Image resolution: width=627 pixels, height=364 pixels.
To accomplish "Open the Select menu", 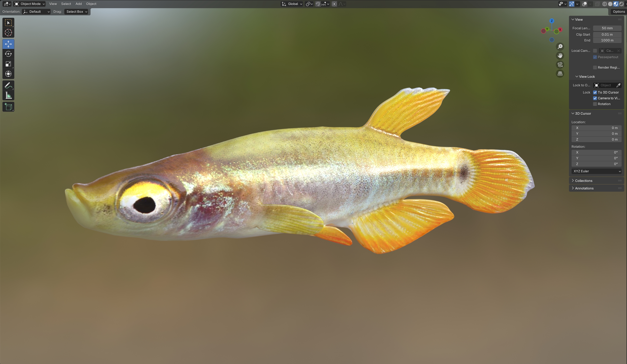I will pos(66,4).
